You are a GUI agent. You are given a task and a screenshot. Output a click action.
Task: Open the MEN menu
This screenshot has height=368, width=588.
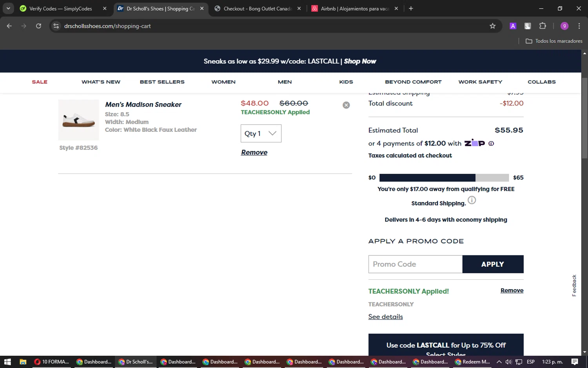pos(285,82)
